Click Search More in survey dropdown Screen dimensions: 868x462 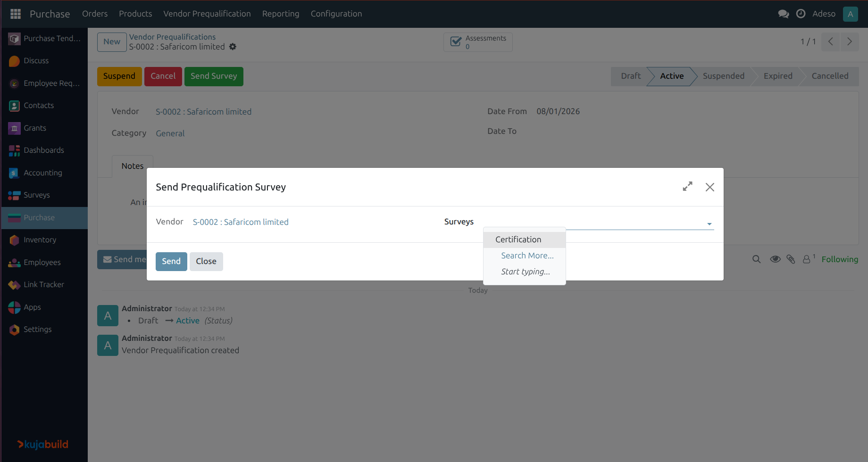(527, 256)
